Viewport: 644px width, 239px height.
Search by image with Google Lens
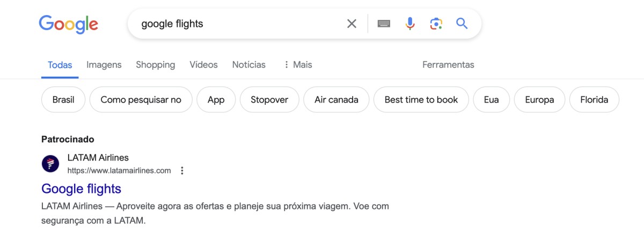(x=436, y=24)
